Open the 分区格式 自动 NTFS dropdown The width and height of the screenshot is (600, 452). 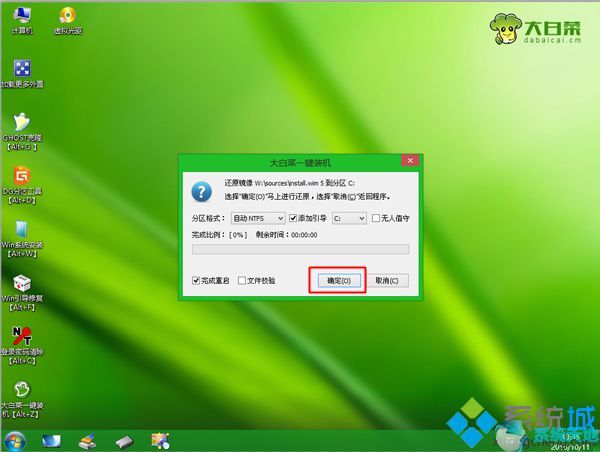pyautogui.click(x=258, y=218)
